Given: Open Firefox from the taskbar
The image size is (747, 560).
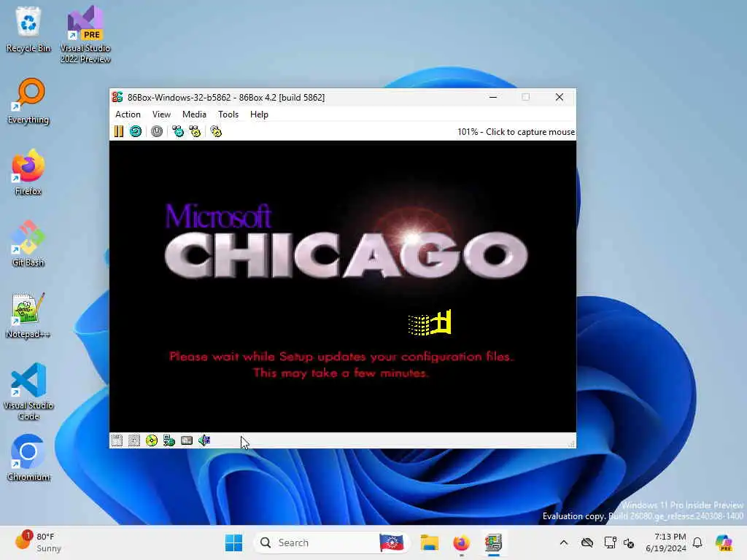Looking at the screenshot, I should 461,542.
